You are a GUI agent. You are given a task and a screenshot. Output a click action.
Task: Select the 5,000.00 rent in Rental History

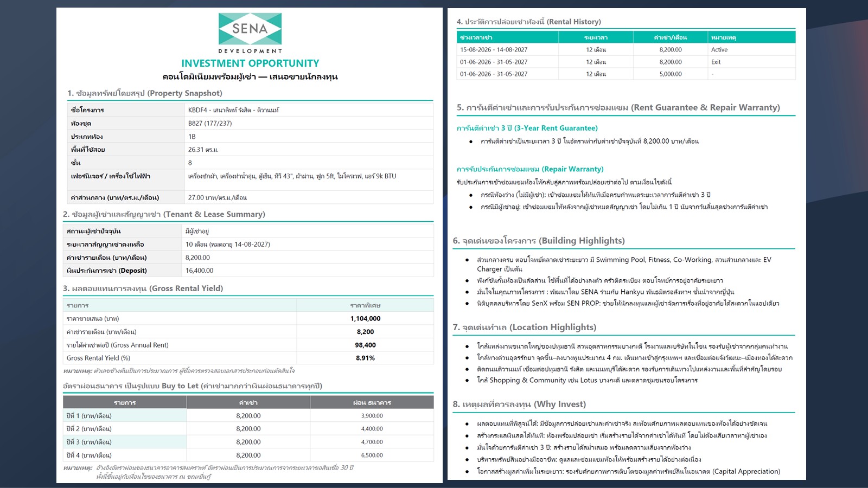(671, 74)
